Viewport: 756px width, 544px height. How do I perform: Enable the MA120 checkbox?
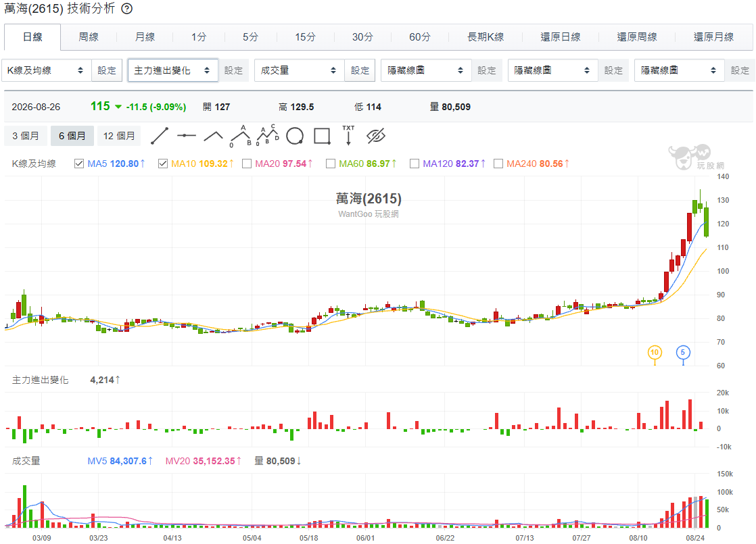(415, 164)
